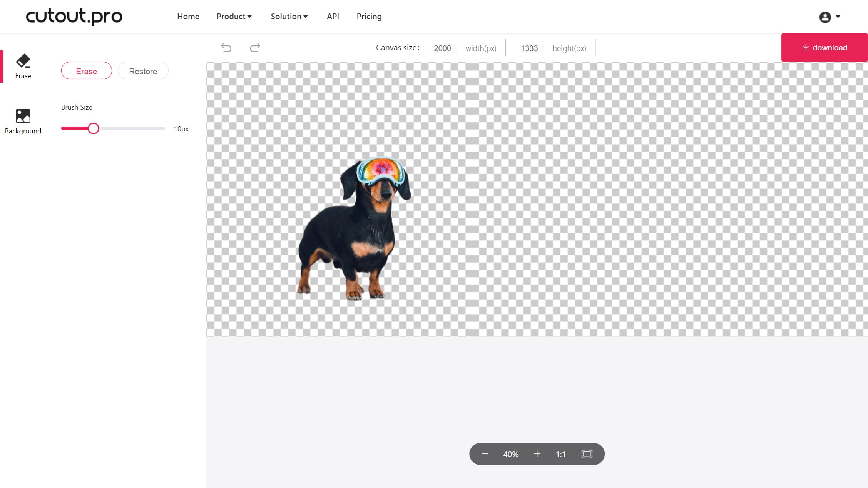Viewport: 868px width, 488px height.
Task: Undo the last edit
Action: (x=226, y=48)
